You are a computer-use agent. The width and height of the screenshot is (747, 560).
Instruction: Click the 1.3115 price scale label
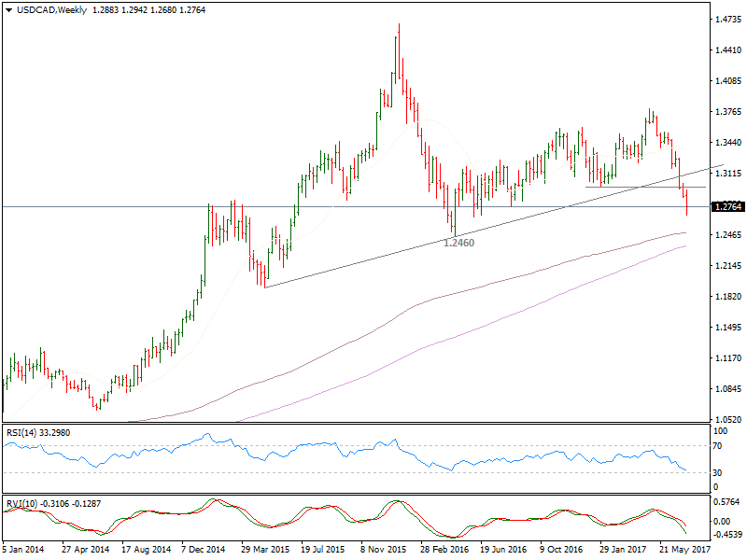pyautogui.click(x=726, y=174)
